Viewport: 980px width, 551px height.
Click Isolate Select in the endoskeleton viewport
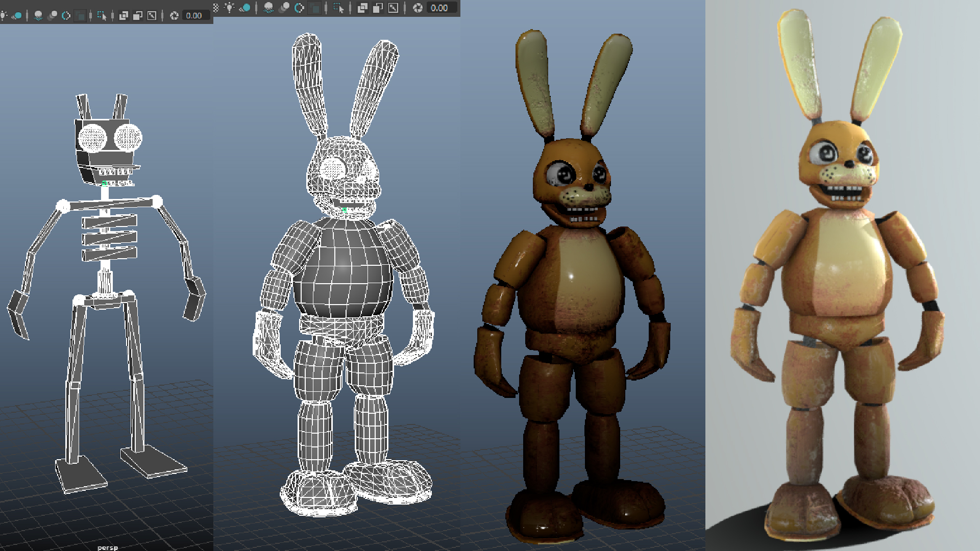102,15
